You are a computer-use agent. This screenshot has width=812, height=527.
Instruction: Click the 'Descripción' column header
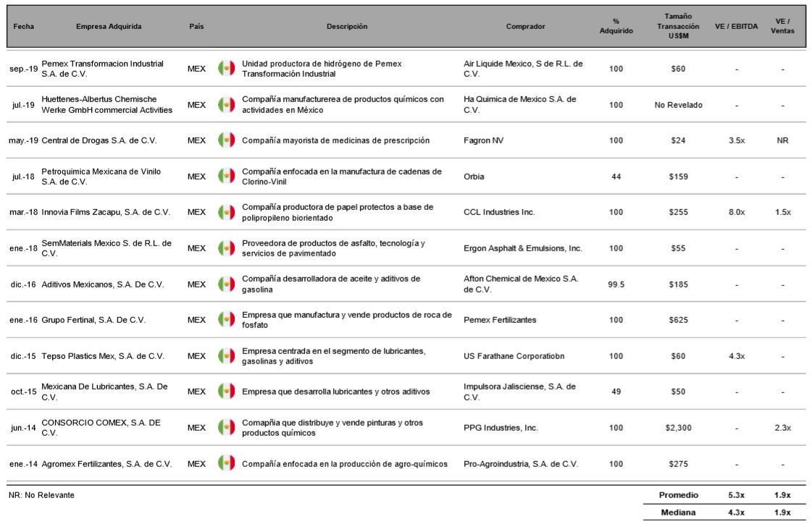347,26
